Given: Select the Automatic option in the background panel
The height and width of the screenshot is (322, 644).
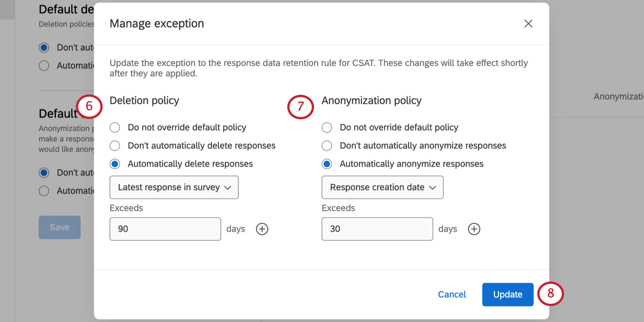Looking at the screenshot, I should click(x=44, y=66).
